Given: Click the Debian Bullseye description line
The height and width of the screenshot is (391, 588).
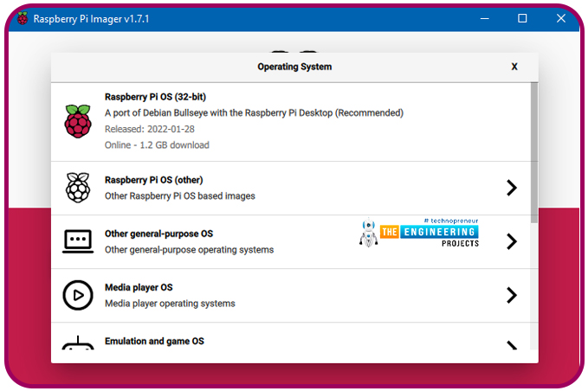Looking at the screenshot, I should click(x=254, y=113).
